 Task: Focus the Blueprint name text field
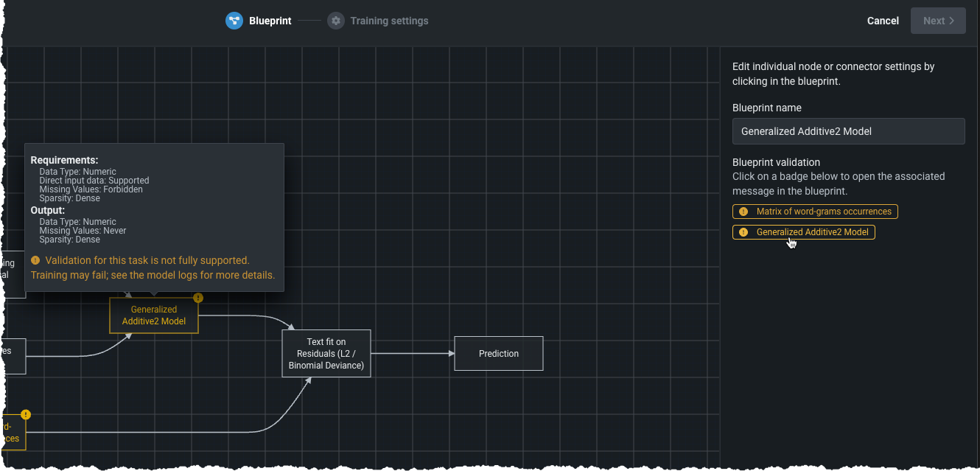coord(848,131)
